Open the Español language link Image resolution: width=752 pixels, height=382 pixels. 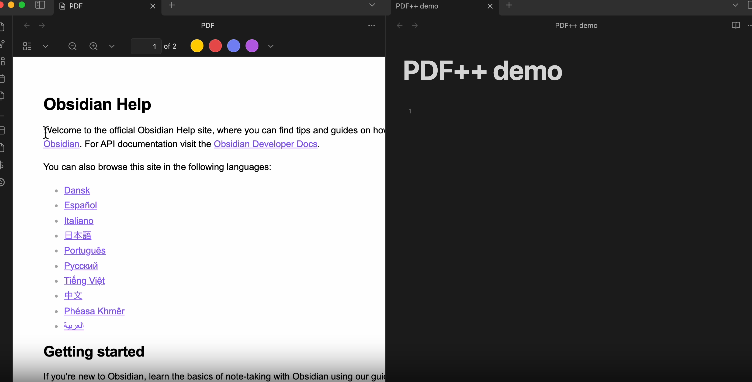point(81,205)
